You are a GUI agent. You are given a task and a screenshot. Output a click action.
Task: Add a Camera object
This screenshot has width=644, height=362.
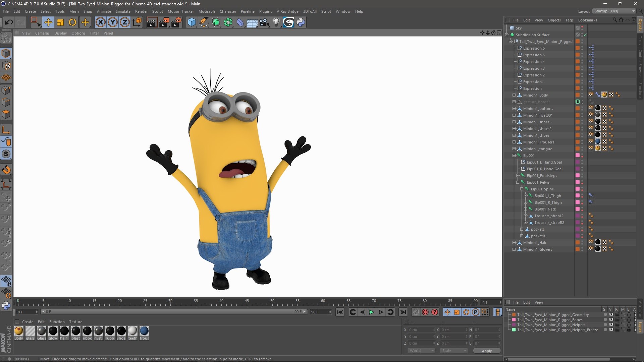pyautogui.click(x=264, y=22)
